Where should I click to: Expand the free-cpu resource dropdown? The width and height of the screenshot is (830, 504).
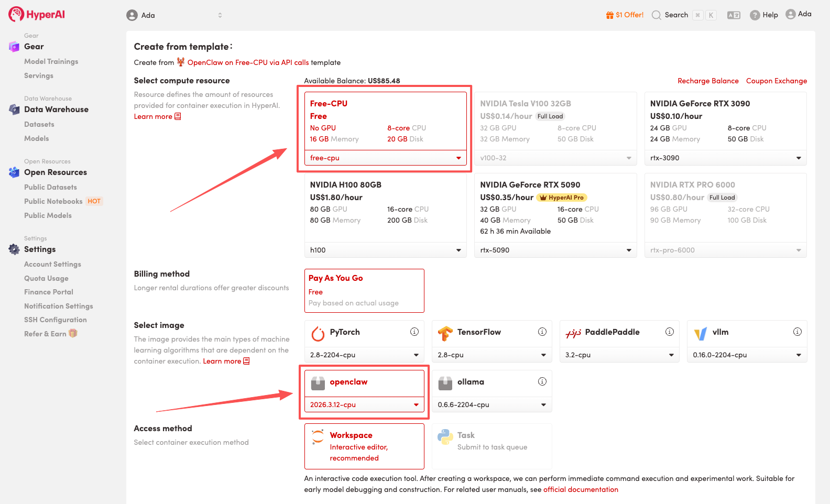385,158
